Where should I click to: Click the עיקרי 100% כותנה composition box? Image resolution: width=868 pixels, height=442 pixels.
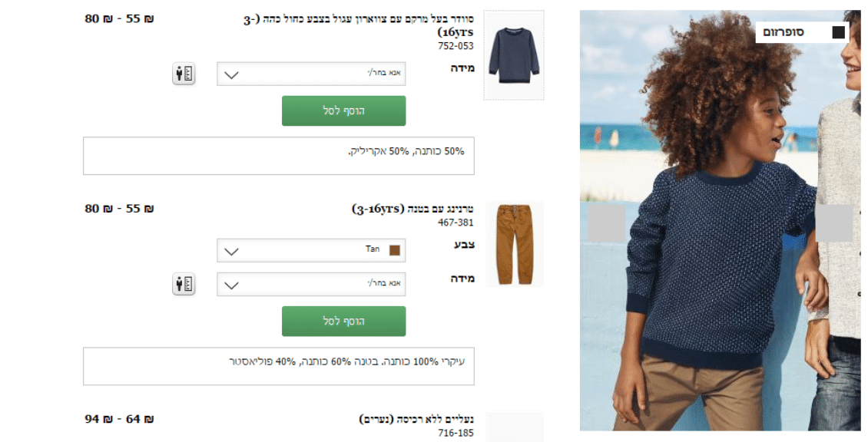click(x=278, y=366)
